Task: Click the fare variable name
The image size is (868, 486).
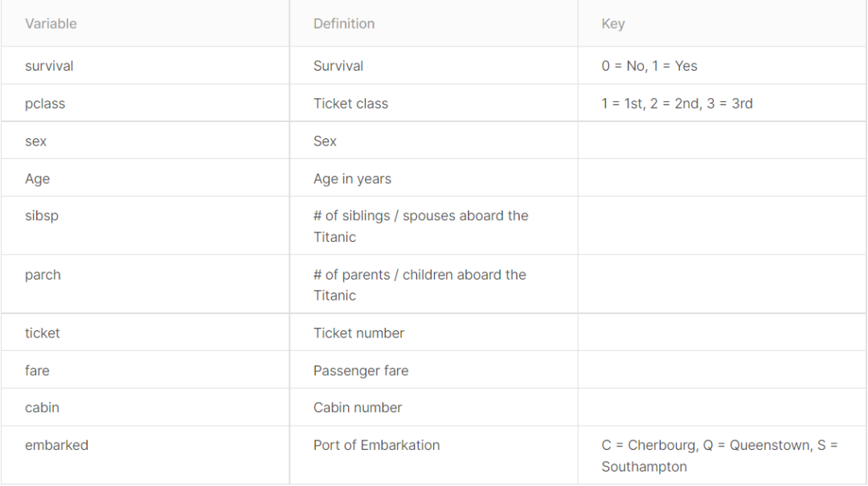Action: [37, 371]
